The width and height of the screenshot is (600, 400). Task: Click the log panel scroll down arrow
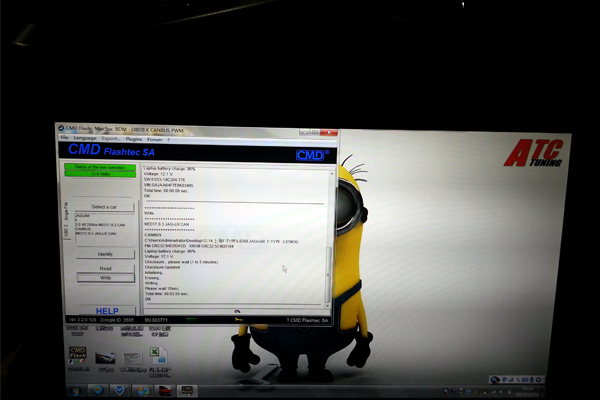click(x=328, y=306)
